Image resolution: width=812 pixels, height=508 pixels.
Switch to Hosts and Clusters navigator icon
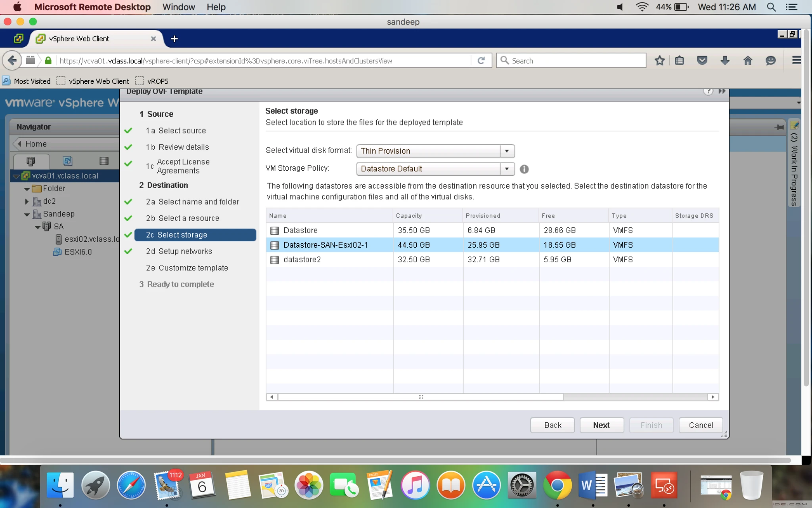[31, 161]
